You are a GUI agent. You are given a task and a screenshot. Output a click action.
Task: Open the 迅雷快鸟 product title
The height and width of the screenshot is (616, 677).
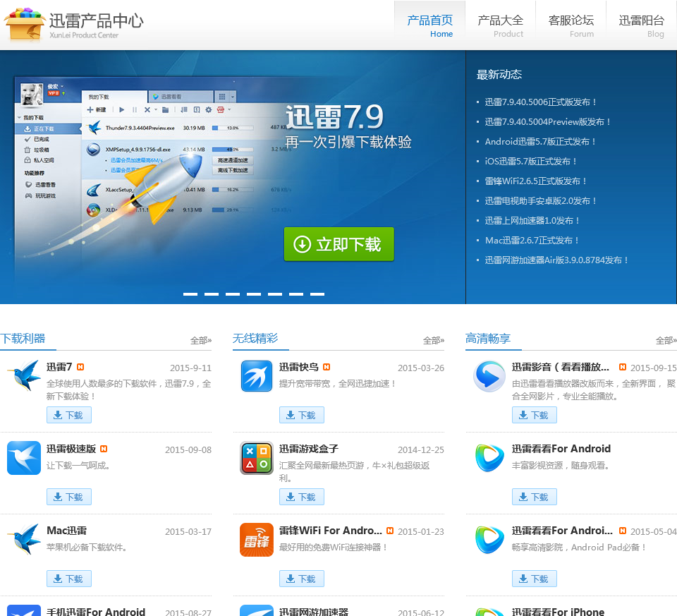pyautogui.click(x=299, y=367)
